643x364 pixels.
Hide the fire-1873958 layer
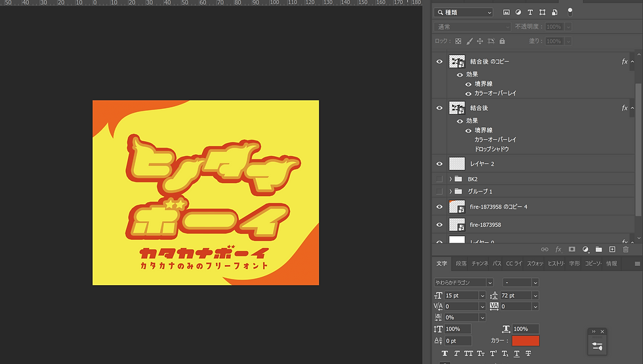tap(439, 224)
